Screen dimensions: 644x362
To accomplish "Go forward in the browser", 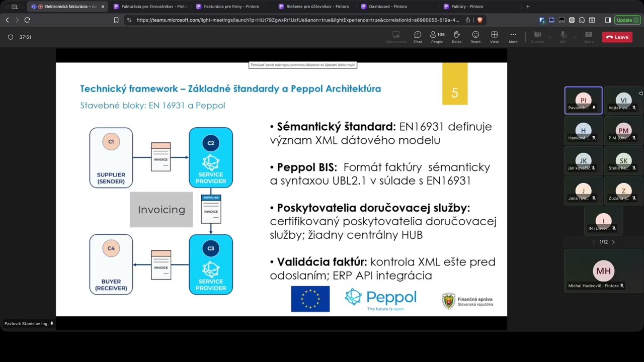I will pyautogui.click(x=17, y=20).
